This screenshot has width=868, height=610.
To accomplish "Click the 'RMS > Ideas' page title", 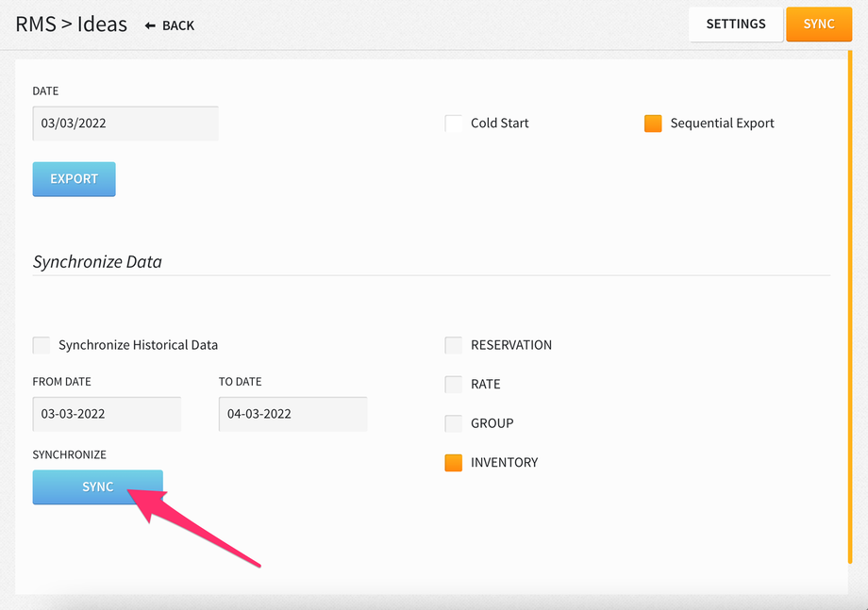I will point(72,25).
